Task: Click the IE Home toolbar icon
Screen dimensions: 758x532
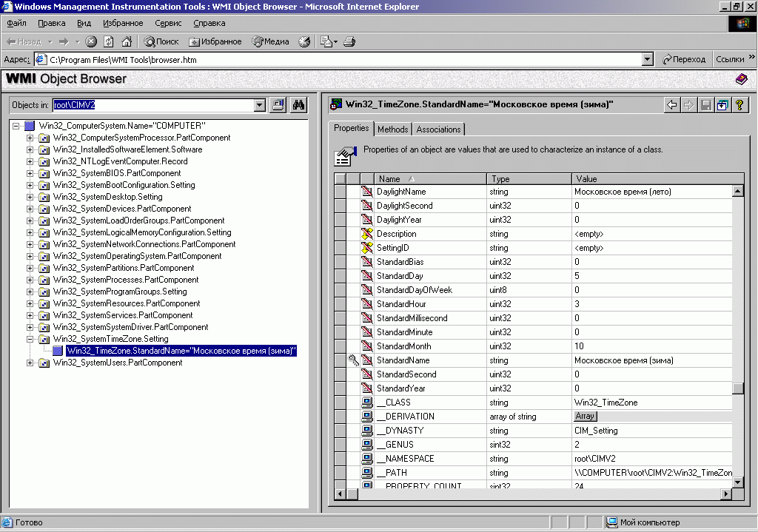Action: tap(127, 41)
